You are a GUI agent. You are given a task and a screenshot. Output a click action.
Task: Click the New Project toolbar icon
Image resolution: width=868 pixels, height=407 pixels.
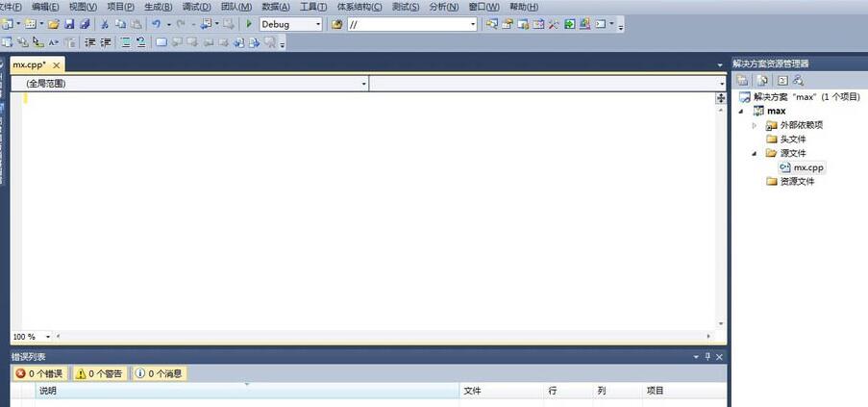click(x=7, y=24)
